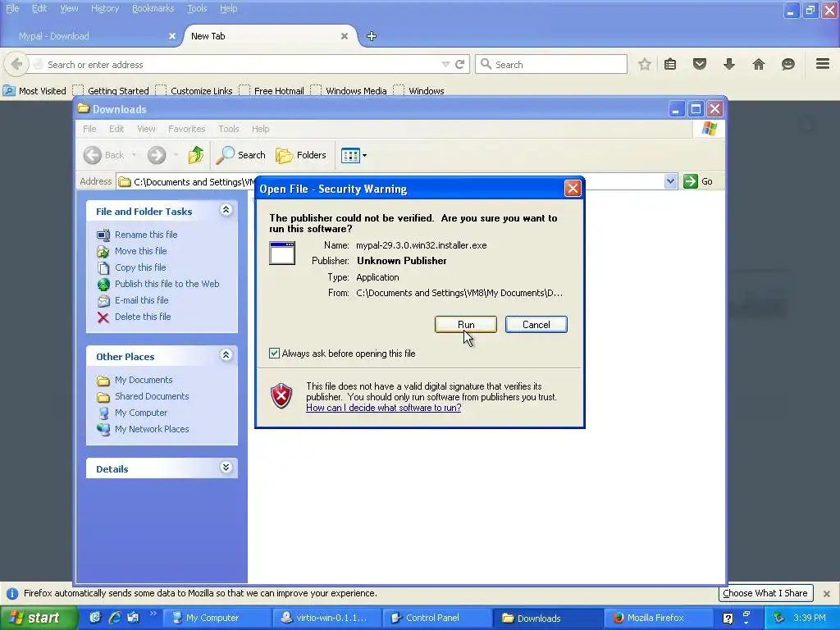Screen dimensions: 840x630
Task: Click Cancel in the security warning dialog
Action: pyautogui.click(x=536, y=325)
